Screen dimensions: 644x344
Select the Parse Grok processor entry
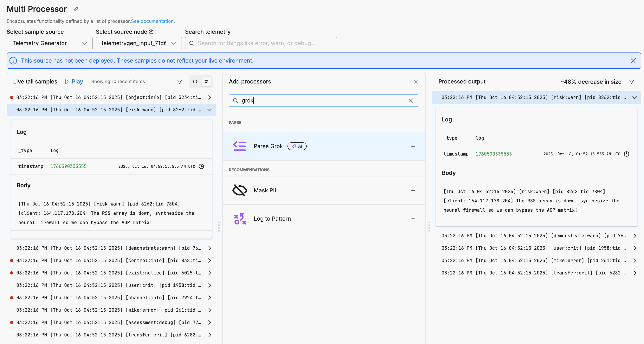pos(268,146)
